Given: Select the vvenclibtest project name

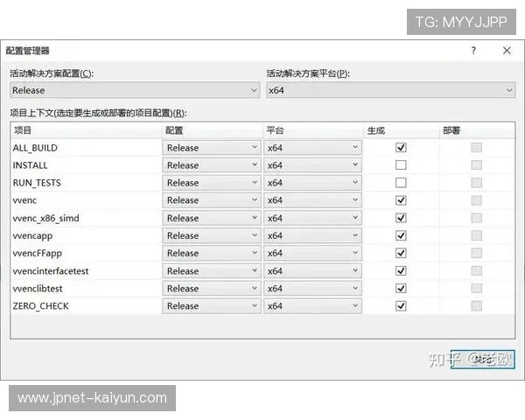Looking at the screenshot, I should pyautogui.click(x=38, y=289).
